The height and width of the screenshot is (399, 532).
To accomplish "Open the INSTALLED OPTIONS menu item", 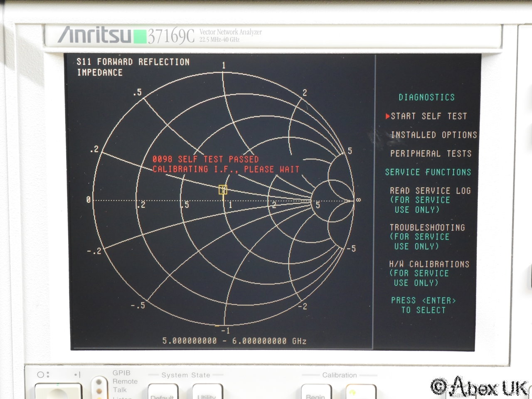I will point(433,135).
